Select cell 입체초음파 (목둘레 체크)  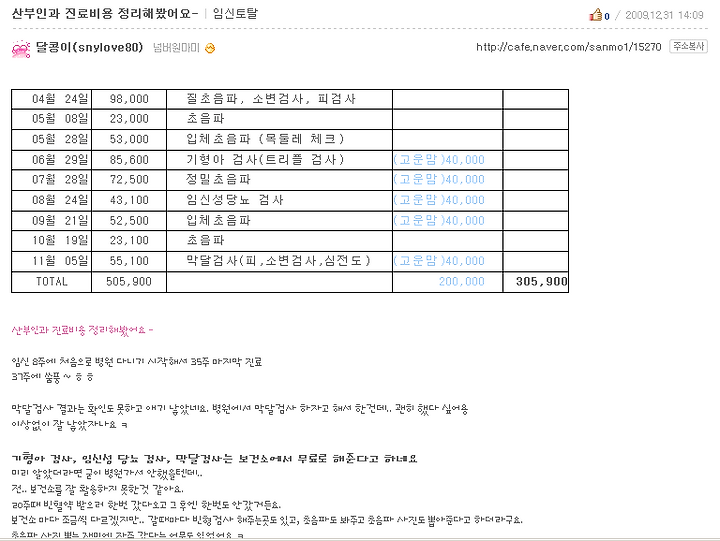click(279, 139)
